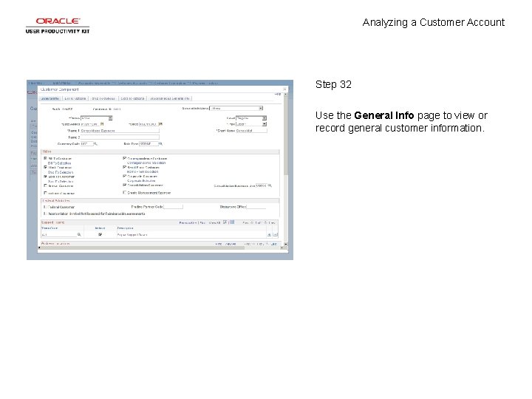Viewport: 532px width, 399px height.
Task: Toggle the Corporate Customer checkbox
Action: 125,176
